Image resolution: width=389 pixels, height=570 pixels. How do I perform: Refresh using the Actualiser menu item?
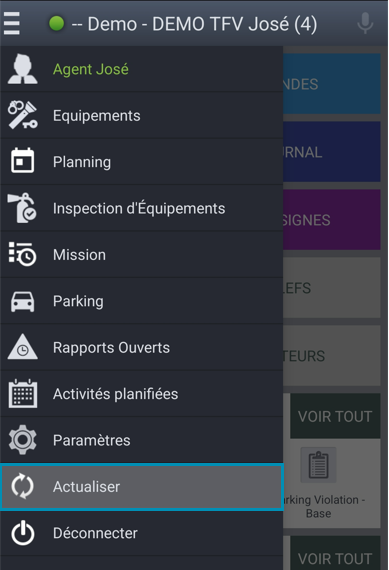click(x=142, y=487)
